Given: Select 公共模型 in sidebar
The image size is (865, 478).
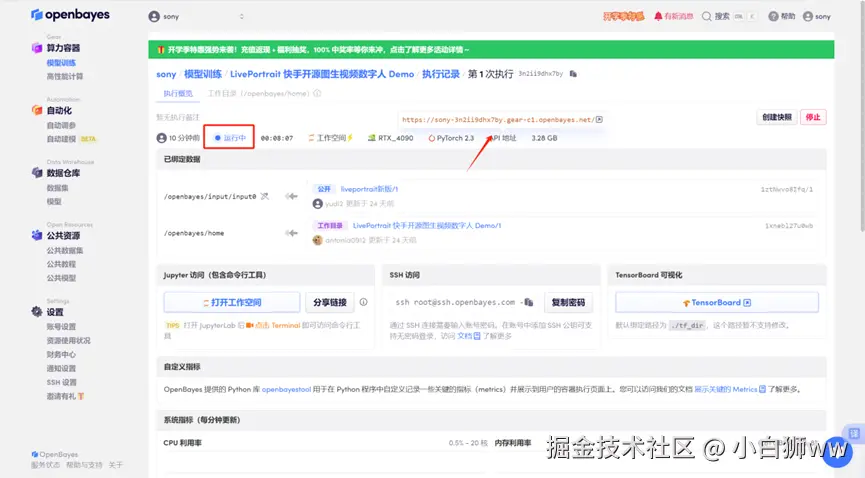Looking at the screenshot, I should click(61, 278).
